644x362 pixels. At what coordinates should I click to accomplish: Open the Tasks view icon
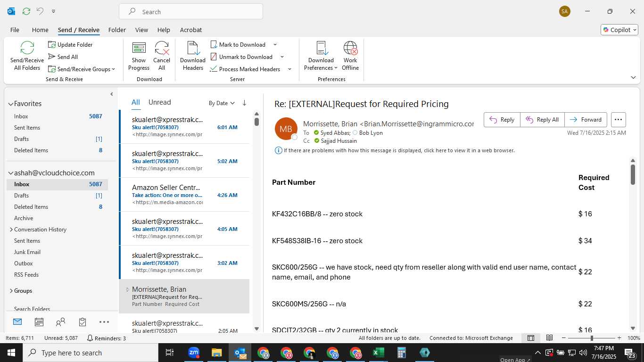point(83,322)
